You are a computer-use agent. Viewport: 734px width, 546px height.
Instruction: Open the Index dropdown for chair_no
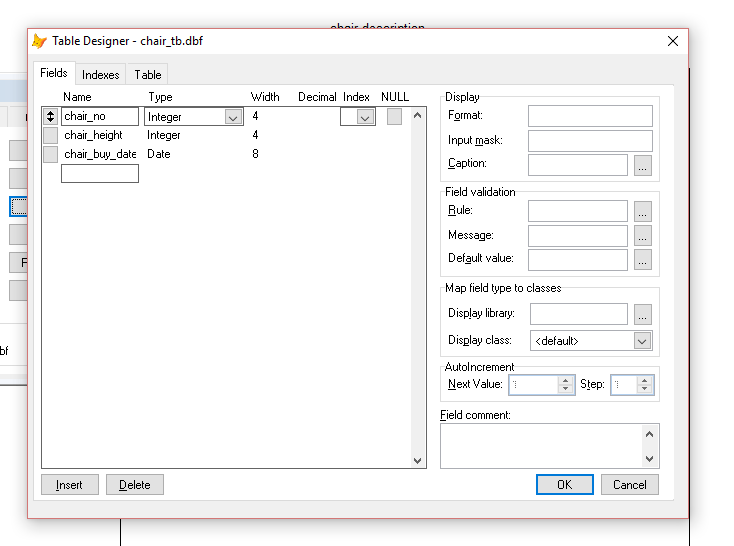click(365, 117)
